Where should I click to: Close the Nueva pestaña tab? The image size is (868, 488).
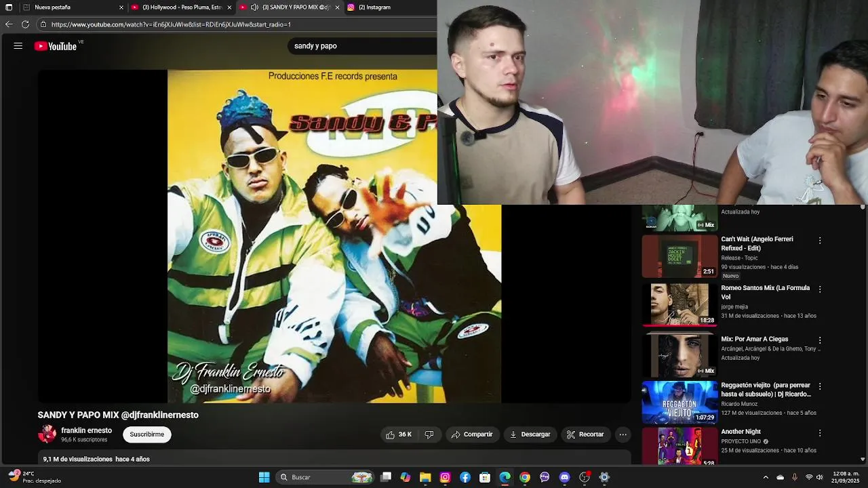(121, 7)
